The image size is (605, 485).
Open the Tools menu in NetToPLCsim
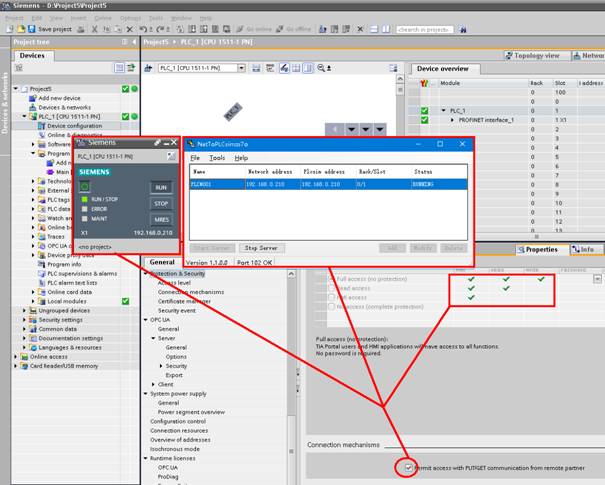tap(217, 158)
